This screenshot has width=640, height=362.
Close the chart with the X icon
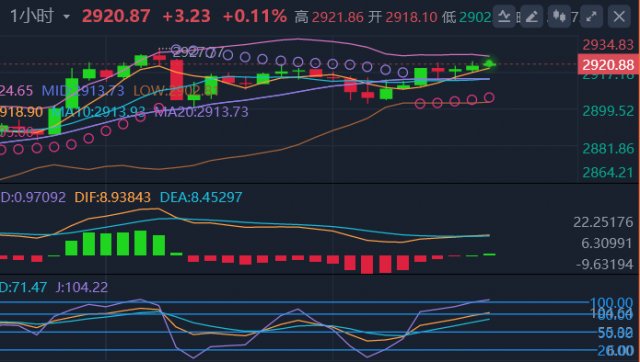(619, 17)
